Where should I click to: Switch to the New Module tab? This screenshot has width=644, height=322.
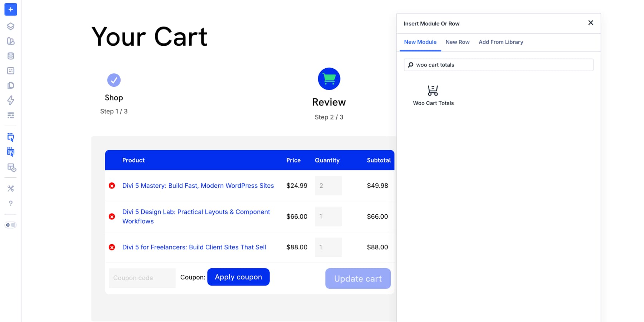coord(420,42)
